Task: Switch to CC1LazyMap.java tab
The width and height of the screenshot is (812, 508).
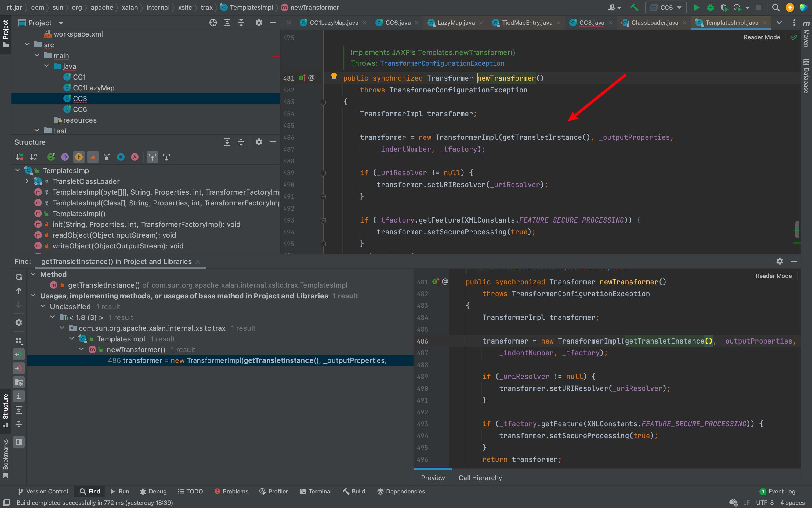Action: point(333,23)
